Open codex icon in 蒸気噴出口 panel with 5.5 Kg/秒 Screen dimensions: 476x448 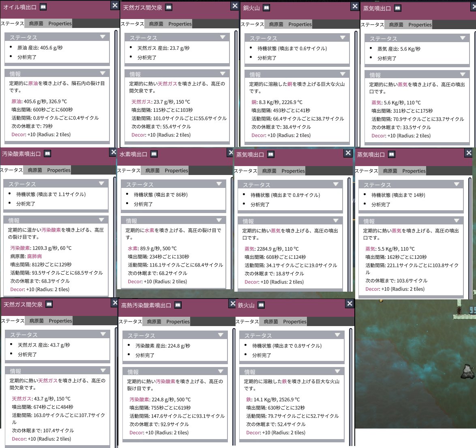392,154
